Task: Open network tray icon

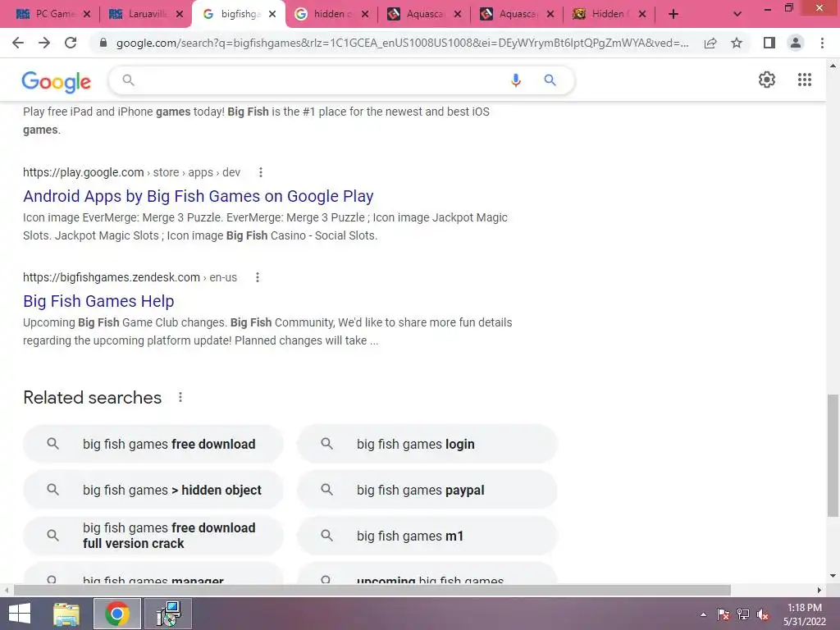Action: click(743, 615)
